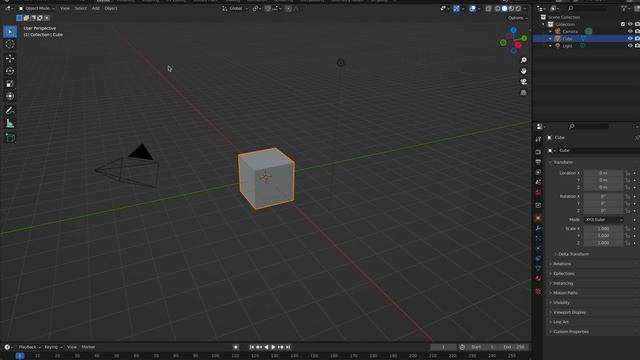Click the Cube mesh icon in outliner
Screen dimensions: 640x360
[x=558, y=39]
